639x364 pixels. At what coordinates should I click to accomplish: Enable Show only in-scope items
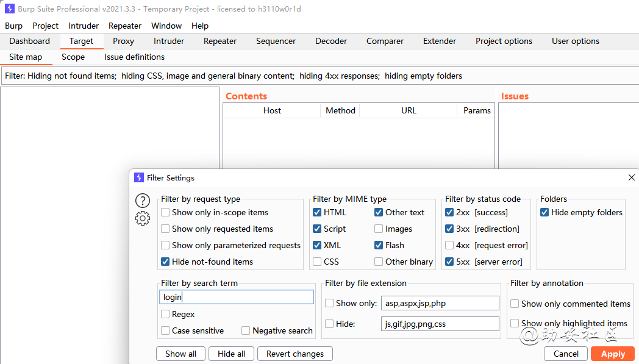point(165,212)
